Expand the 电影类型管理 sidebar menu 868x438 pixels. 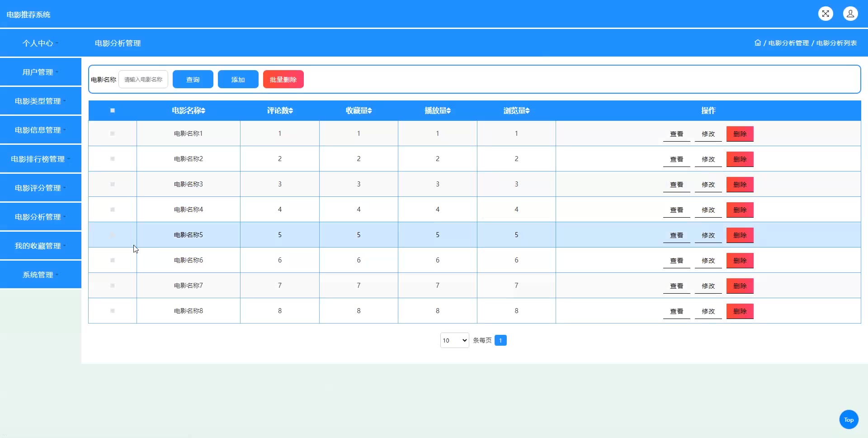point(41,101)
